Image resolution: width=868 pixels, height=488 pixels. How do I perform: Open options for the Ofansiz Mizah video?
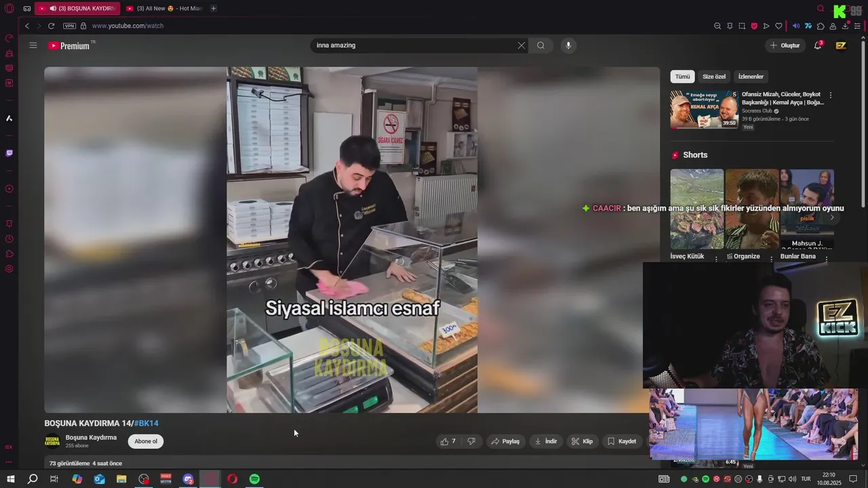click(x=831, y=96)
